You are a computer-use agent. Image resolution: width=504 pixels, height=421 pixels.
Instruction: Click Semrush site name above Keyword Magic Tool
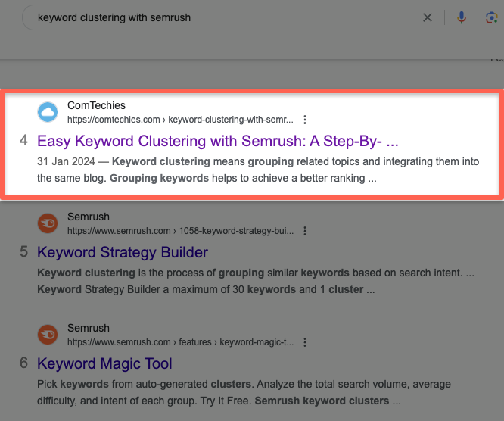[89, 328]
